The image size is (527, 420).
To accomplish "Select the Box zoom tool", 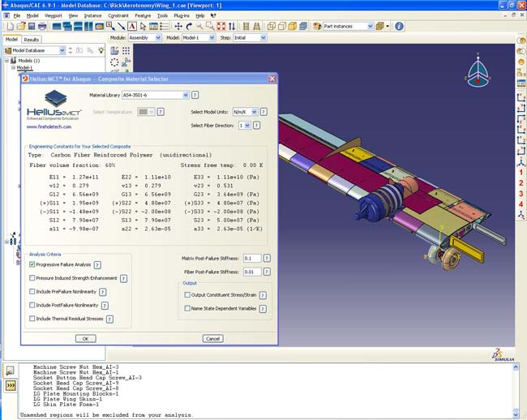I will tap(210, 26).
